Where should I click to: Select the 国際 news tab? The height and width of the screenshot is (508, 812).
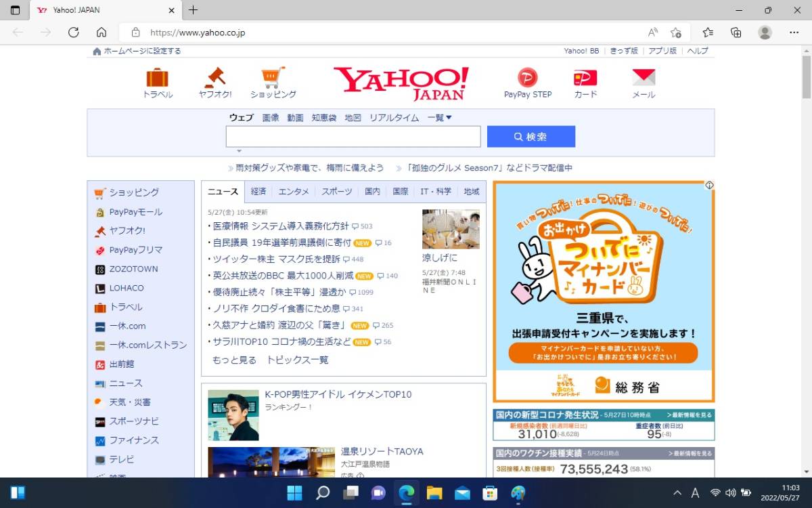401,192
